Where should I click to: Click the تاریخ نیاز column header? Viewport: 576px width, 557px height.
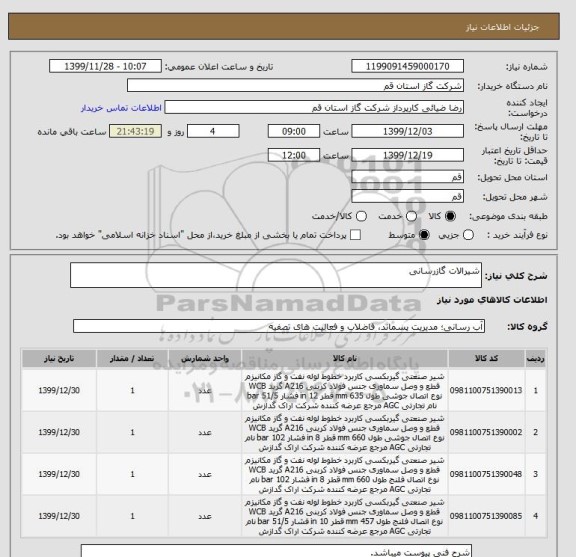pos(59,358)
